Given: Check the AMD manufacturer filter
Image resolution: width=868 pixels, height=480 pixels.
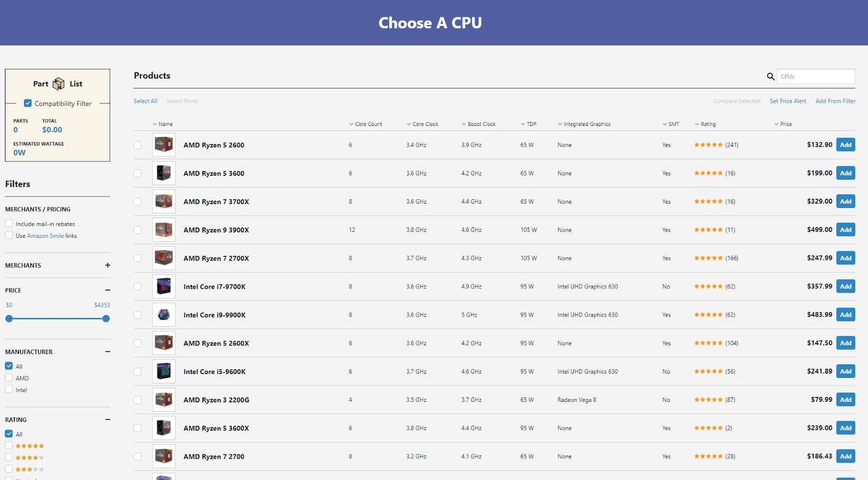Looking at the screenshot, I should point(9,378).
